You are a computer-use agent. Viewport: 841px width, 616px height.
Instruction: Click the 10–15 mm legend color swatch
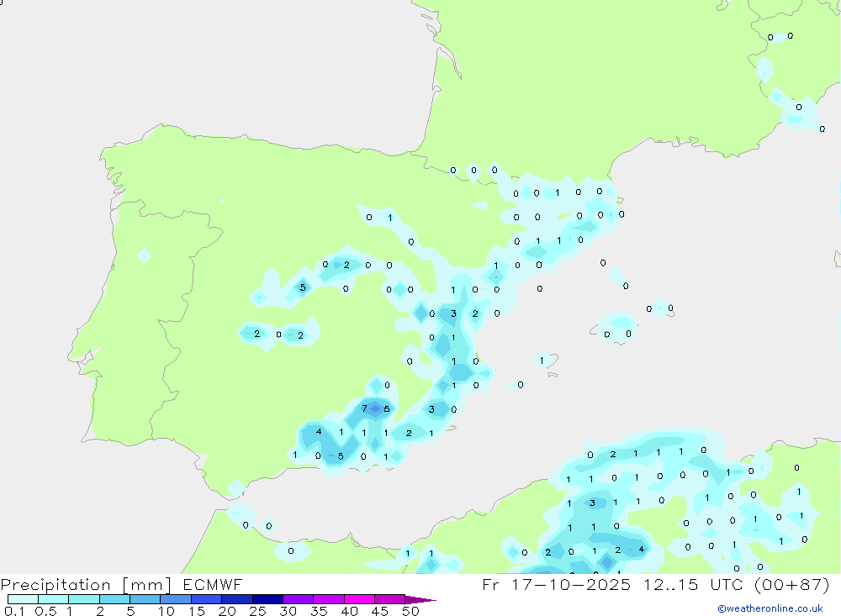[x=176, y=599]
